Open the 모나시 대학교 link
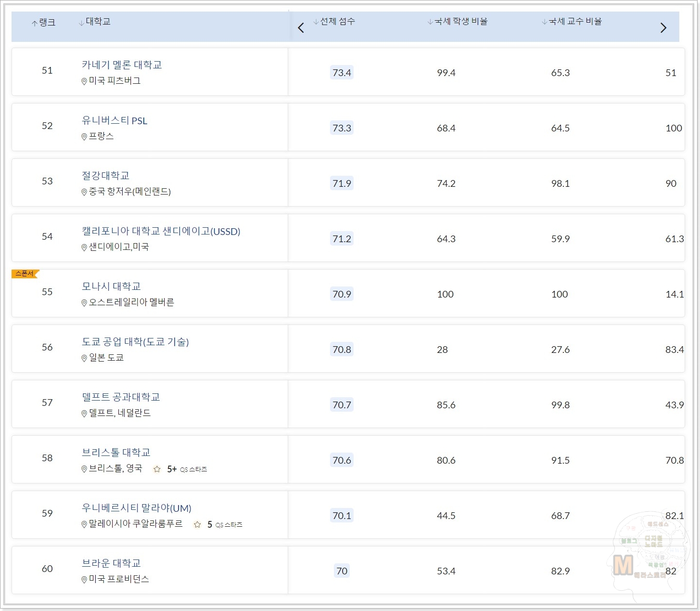 click(x=111, y=286)
